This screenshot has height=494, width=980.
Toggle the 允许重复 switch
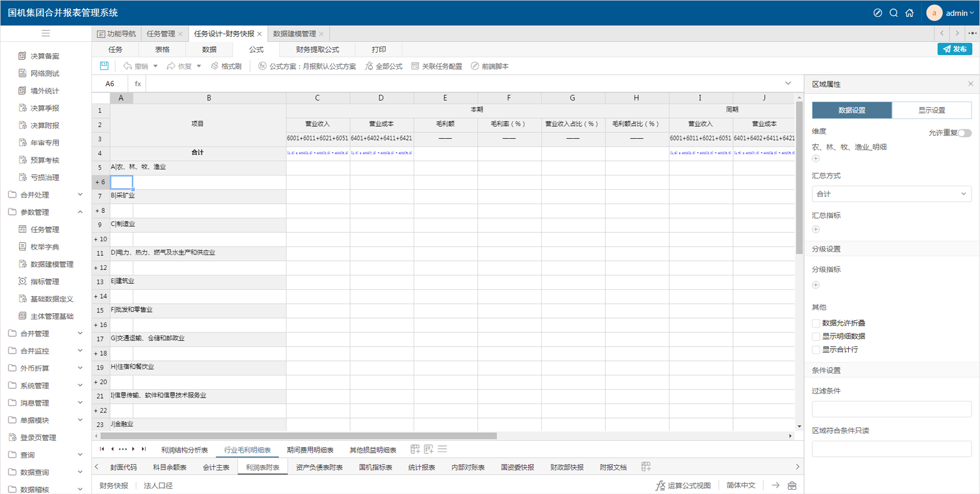pyautogui.click(x=964, y=133)
